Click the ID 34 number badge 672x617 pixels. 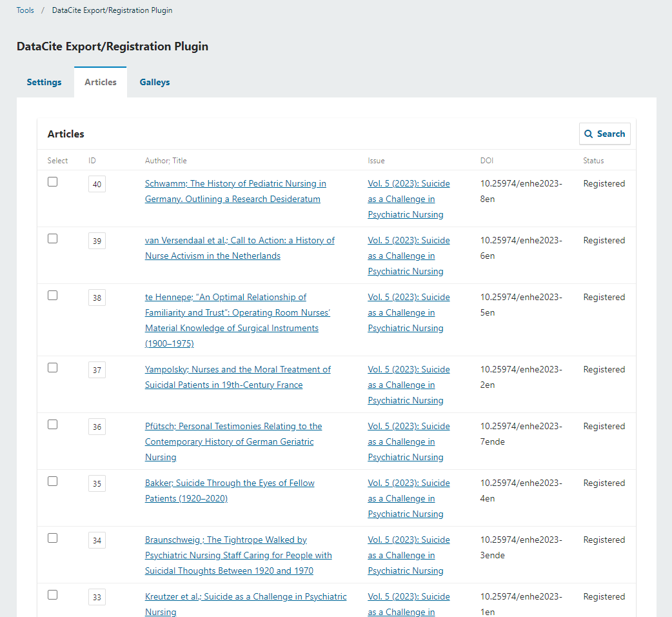pyautogui.click(x=97, y=540)
